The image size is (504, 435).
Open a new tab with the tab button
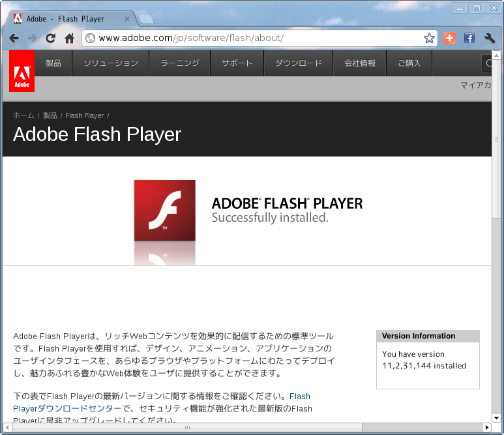coord(146,19)
